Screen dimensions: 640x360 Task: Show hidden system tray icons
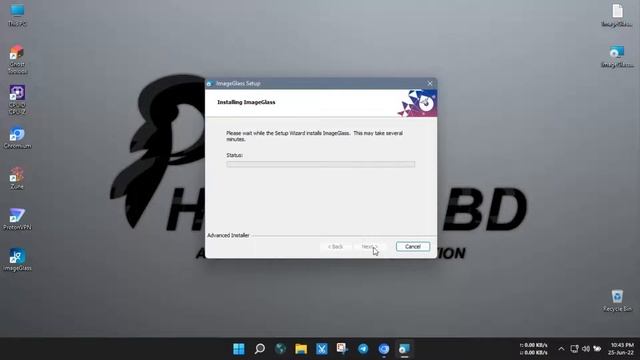(562, 349)
